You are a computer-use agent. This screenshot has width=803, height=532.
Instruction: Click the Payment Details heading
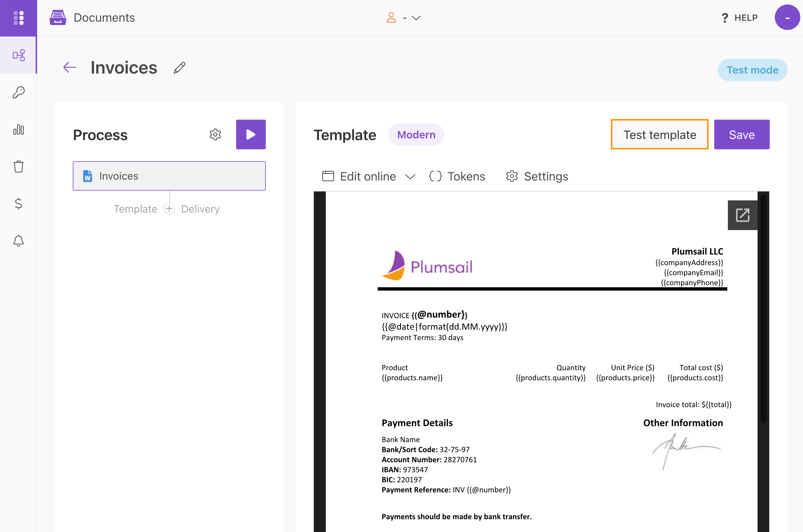click(x=417, y=423)
